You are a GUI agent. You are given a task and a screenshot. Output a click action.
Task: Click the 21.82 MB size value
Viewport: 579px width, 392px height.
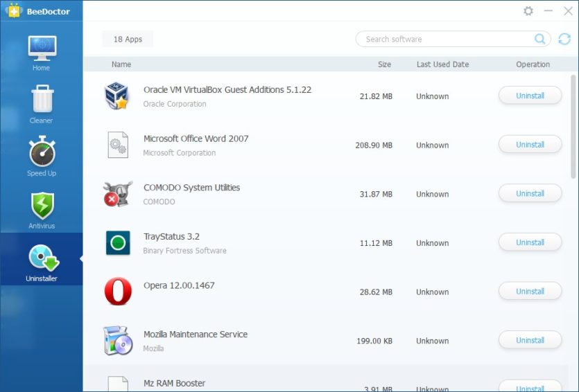coord(376,97)
